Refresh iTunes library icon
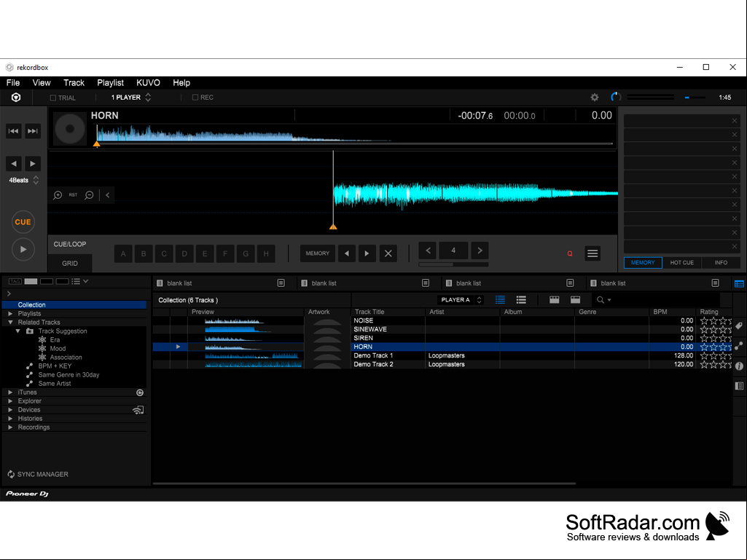Image resolution: width=747 pixels, height=560 pixels. 140,393
